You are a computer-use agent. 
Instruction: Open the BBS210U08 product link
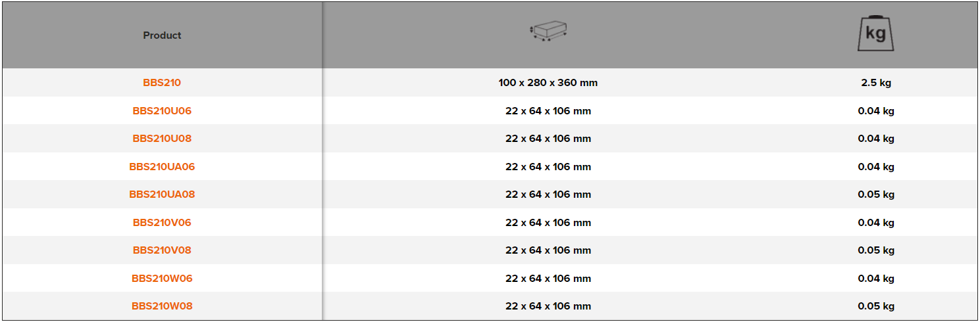click(162, 139)
